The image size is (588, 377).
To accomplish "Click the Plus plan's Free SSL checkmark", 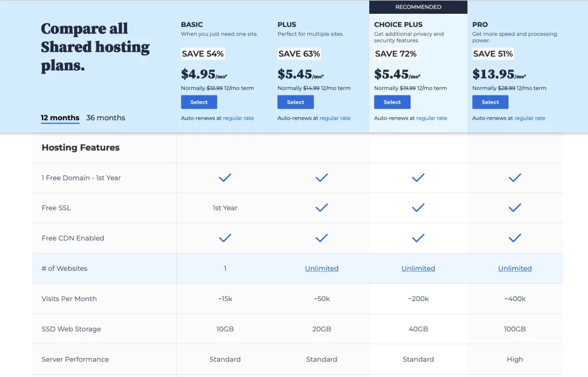I will (x=322, y=207).
